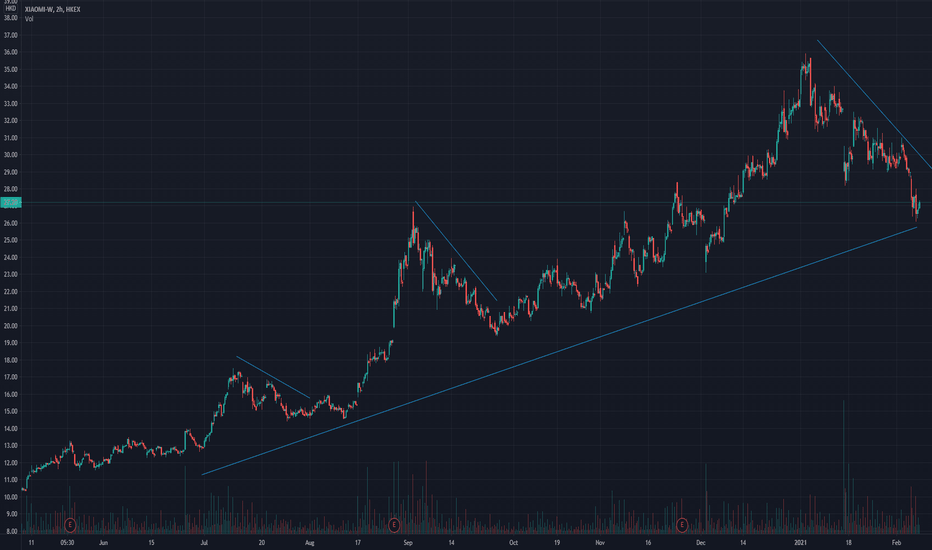Click the Dec date label
The height and width of the screenshot is (550, 932).
click(x=701, y=543)
